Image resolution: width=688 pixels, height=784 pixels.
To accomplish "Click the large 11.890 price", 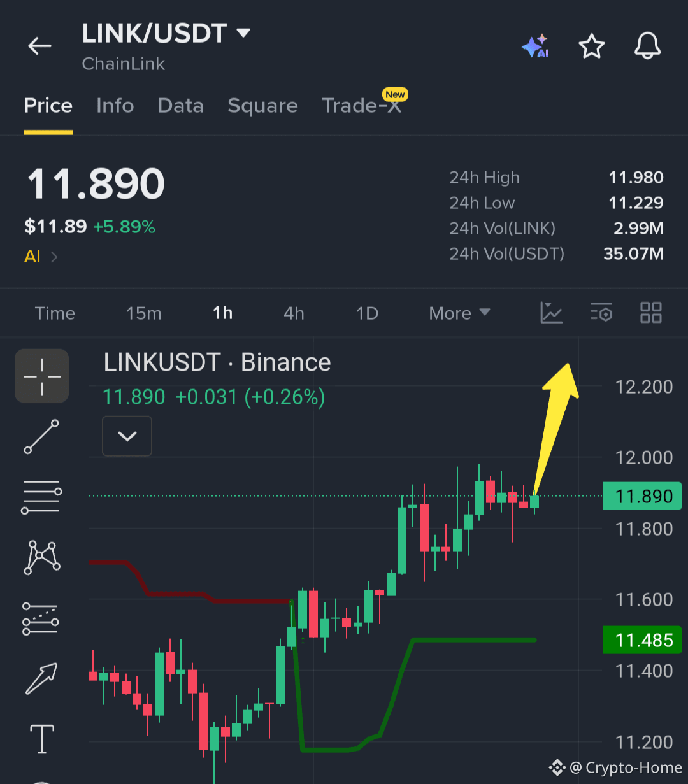I will (x=96, y=185).
